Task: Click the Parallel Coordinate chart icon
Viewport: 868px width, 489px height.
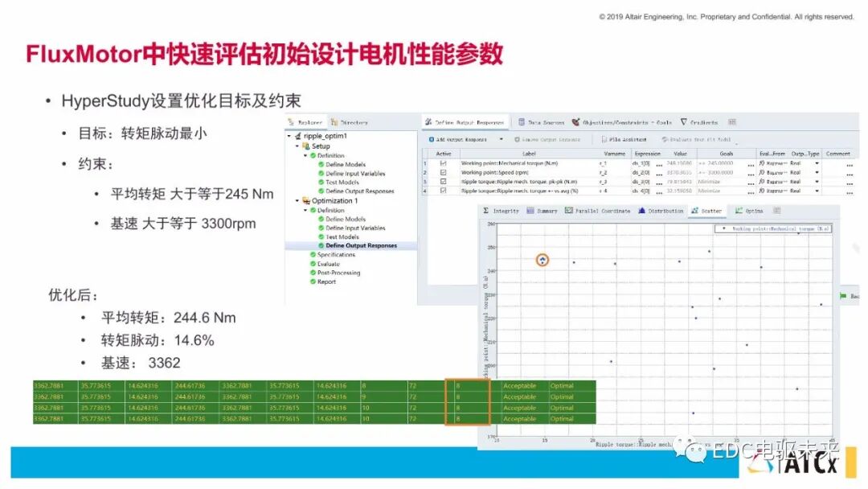Action: click(x=568, y=211)
